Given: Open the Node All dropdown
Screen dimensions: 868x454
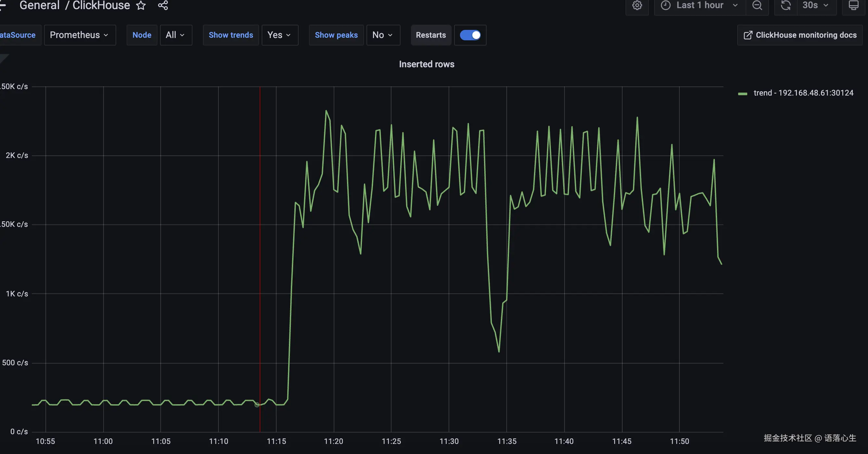Looking at the screenshot, I should coord(176,35).
